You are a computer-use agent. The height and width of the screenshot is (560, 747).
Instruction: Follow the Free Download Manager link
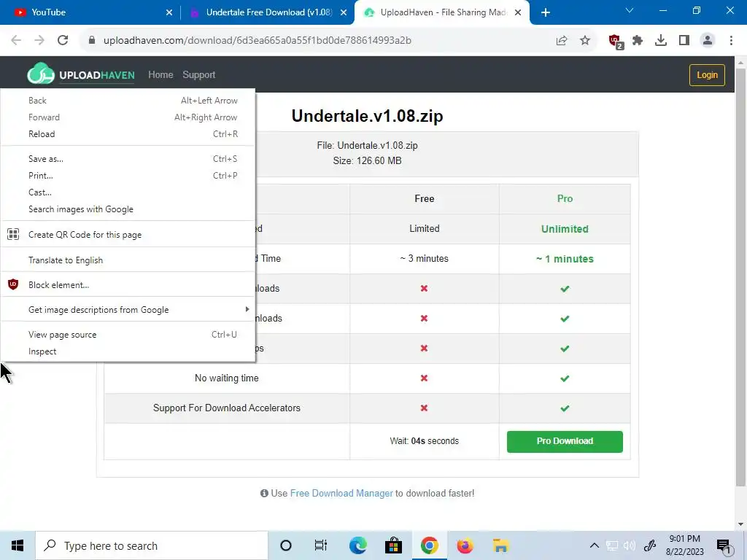click(341, 494)
